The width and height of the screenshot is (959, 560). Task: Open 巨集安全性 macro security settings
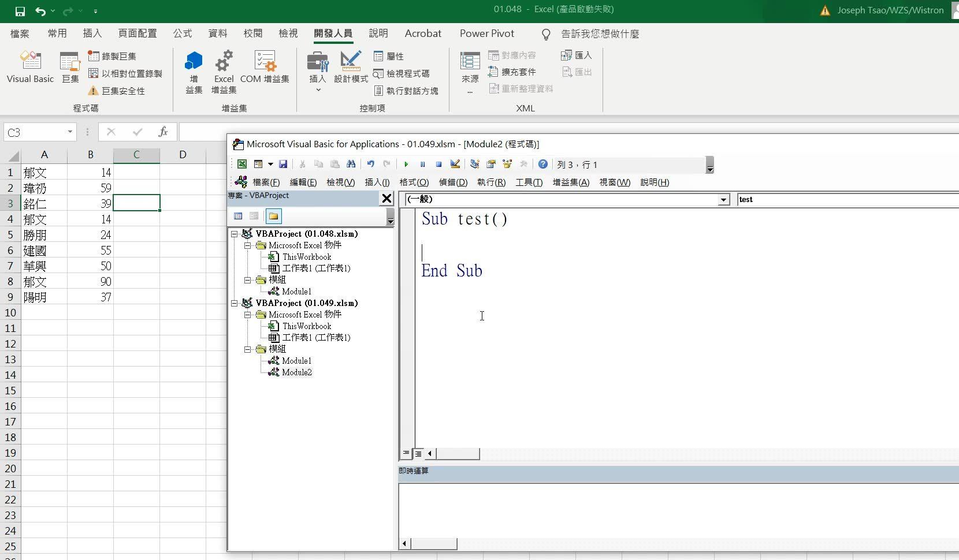[116, 91]
